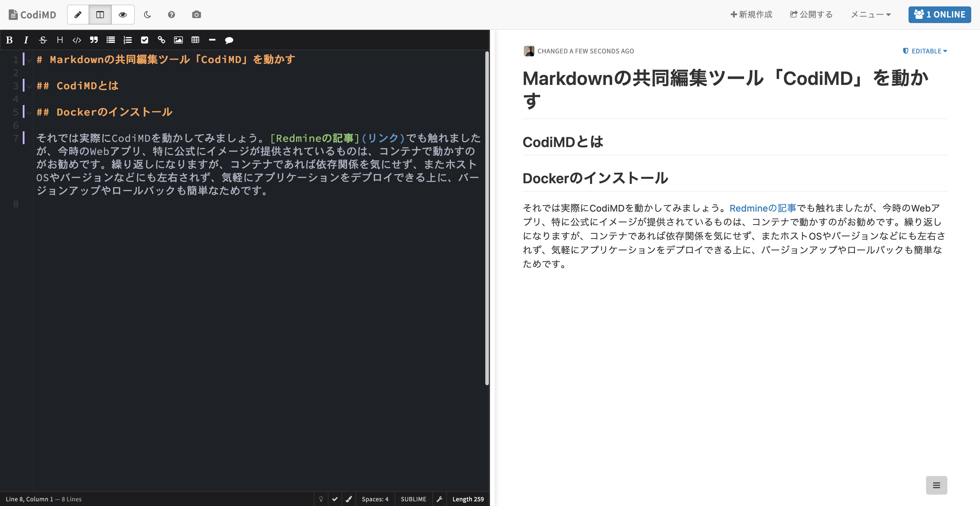Select the SUBLIME keymap in the status bar
This screenshot has width=980, height=506.
coord(414,499)
